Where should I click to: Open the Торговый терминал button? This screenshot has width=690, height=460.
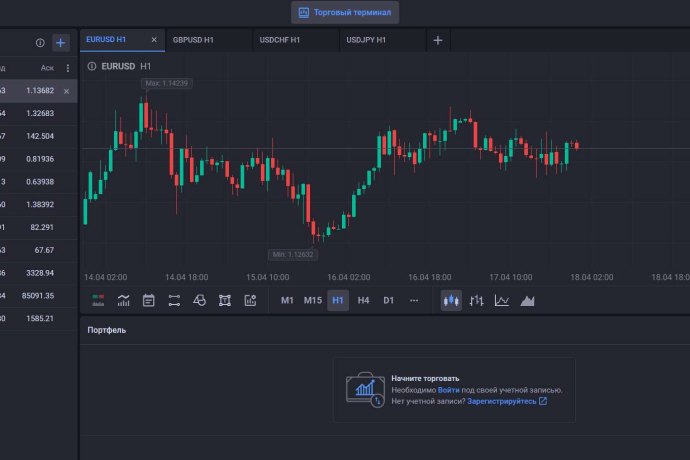(345, 12)
